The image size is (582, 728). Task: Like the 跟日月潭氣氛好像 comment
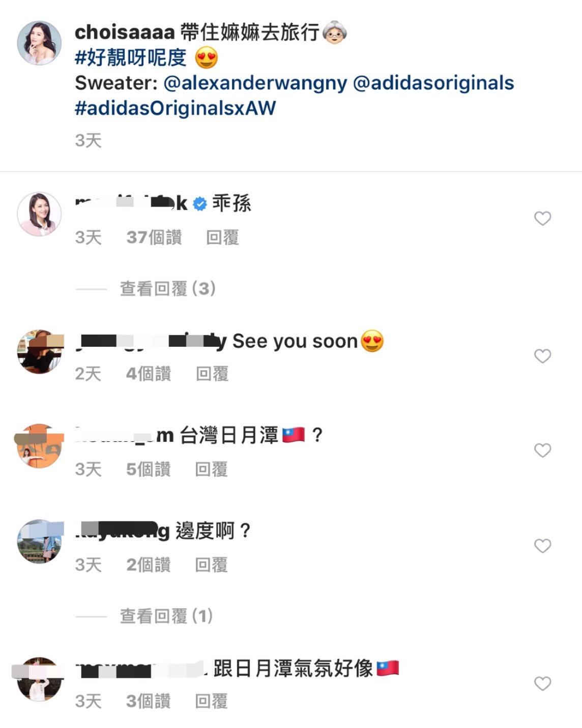(542, 683)
